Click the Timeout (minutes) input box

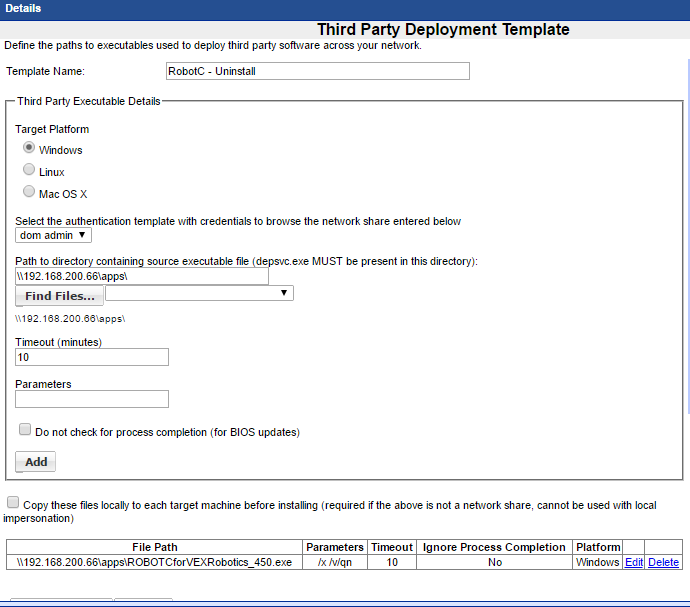coord(92,357)
